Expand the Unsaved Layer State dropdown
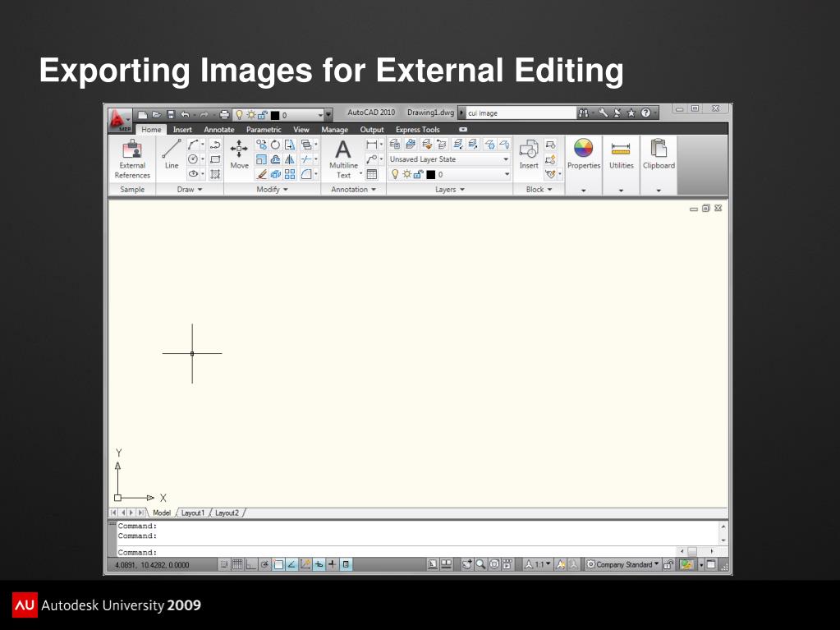Viewport: 840px width, 630px height. (x=506, y=159)
